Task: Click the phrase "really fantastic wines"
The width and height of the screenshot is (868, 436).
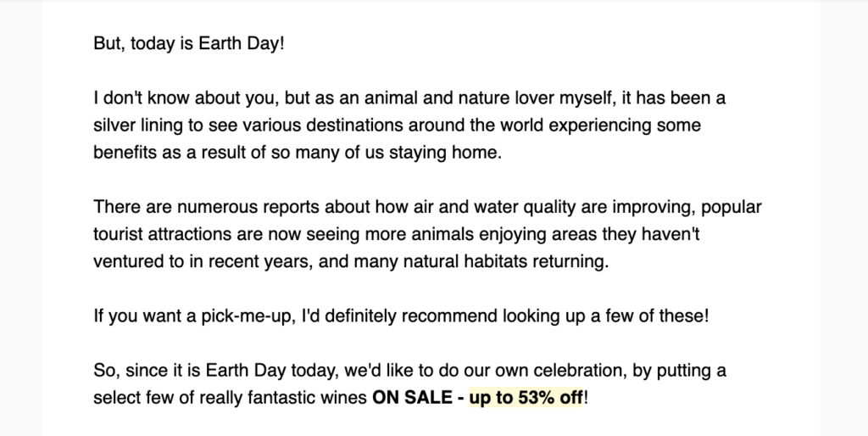Action: (x=283, y=398)
